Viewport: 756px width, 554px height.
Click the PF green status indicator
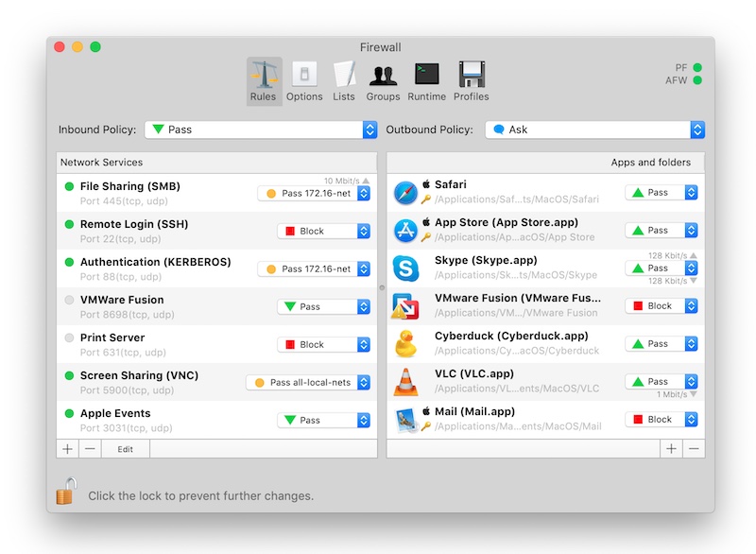tap(697, 67)
